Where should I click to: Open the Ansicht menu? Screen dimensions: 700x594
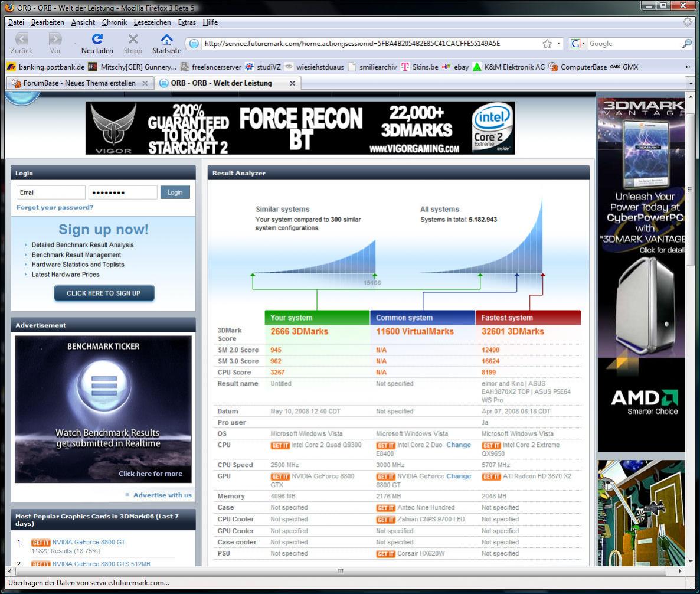pos(83,22)
